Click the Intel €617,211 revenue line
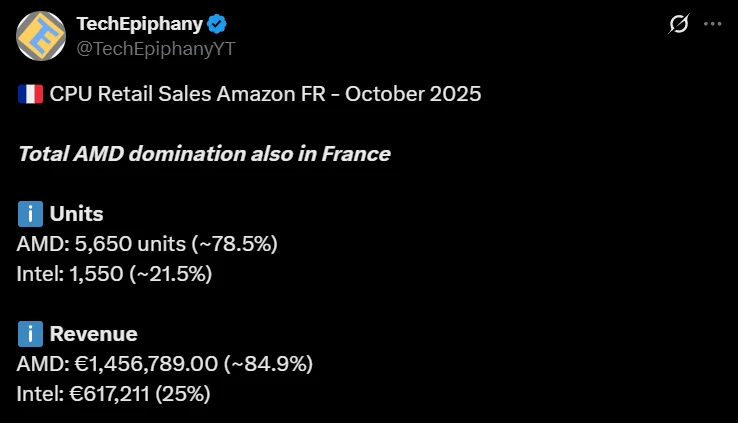The height and width of the screenshot is (423, 738). tap(113, 394)
